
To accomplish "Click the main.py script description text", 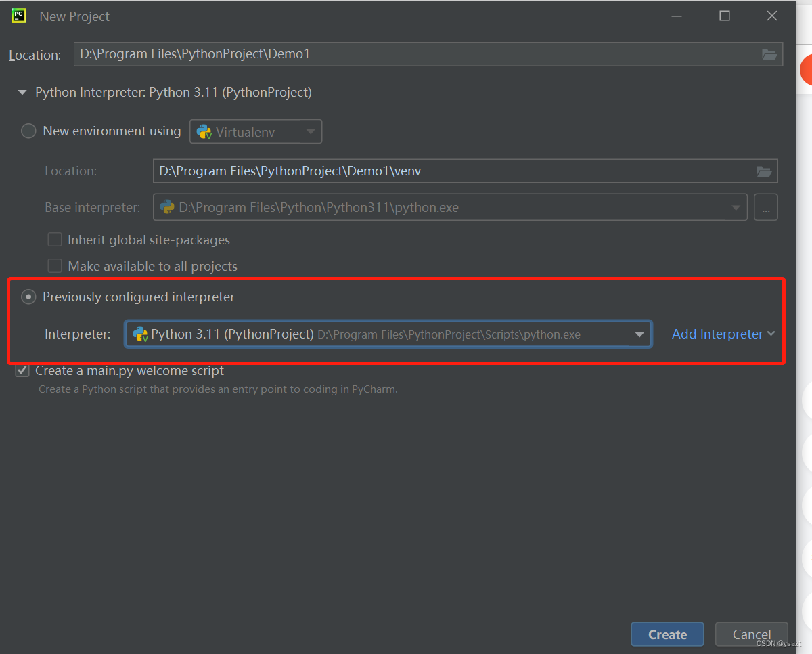I will 218,389.
